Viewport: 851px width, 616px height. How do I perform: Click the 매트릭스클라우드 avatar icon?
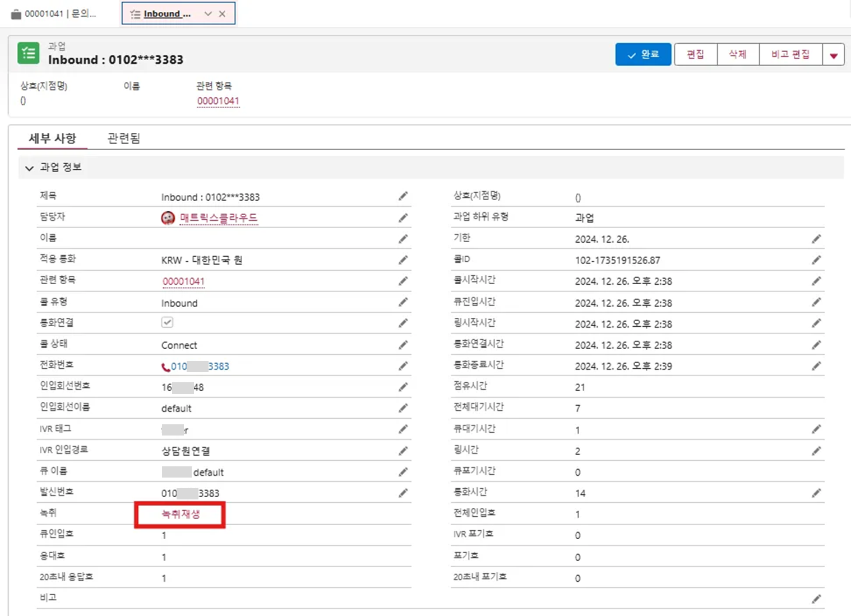[x=166, y=217]
